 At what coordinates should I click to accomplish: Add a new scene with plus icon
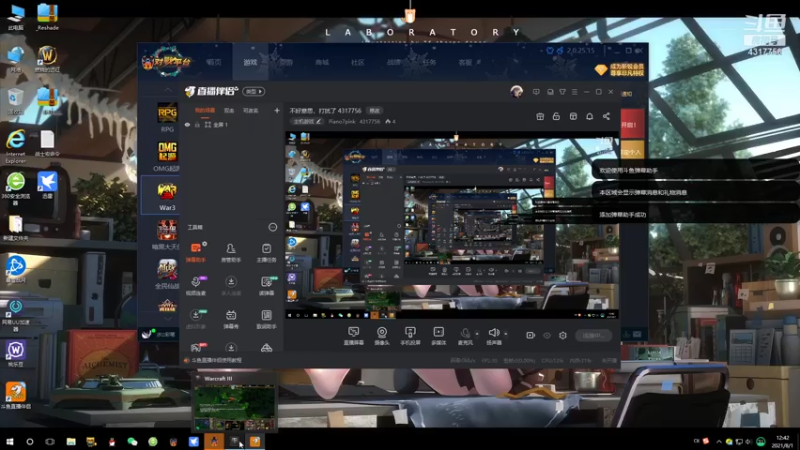pos(277,110)
